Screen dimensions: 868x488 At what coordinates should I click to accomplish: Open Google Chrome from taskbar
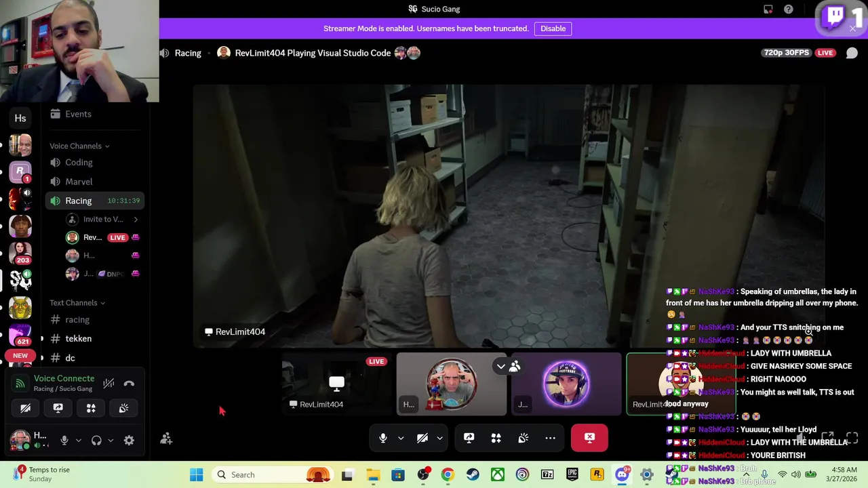click(x=448, y=474)
